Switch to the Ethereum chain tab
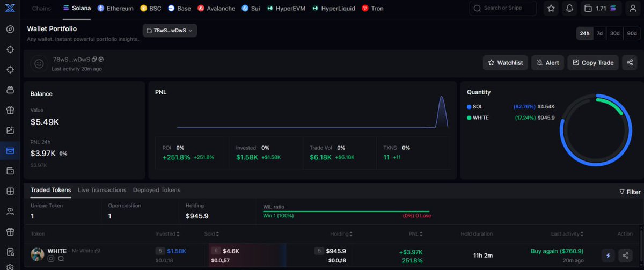644x270 pixels. 115,9
